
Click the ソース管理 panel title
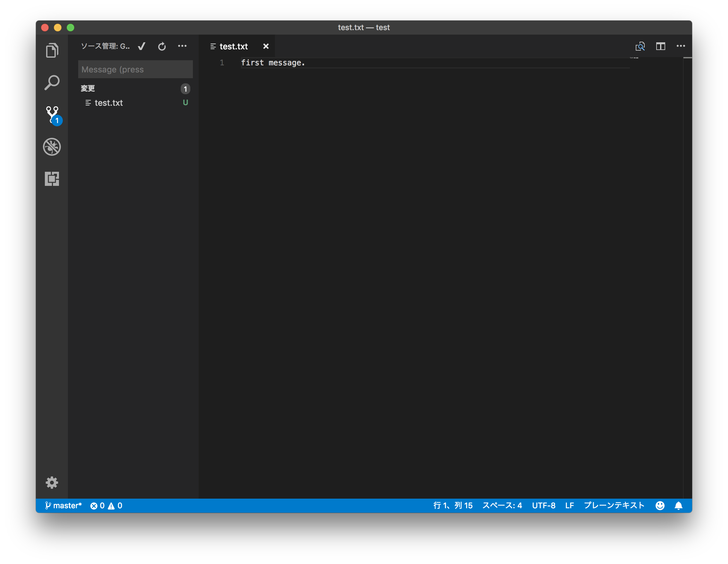(x=106, y=46)
